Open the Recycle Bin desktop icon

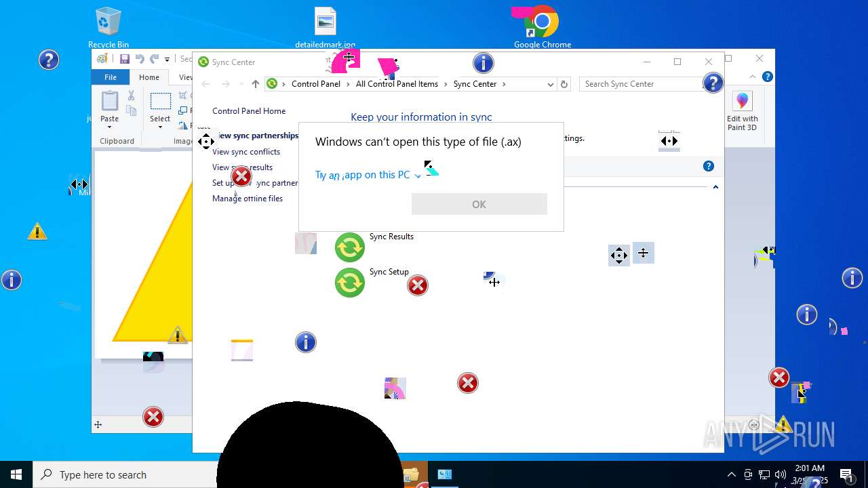click(108, 27)
